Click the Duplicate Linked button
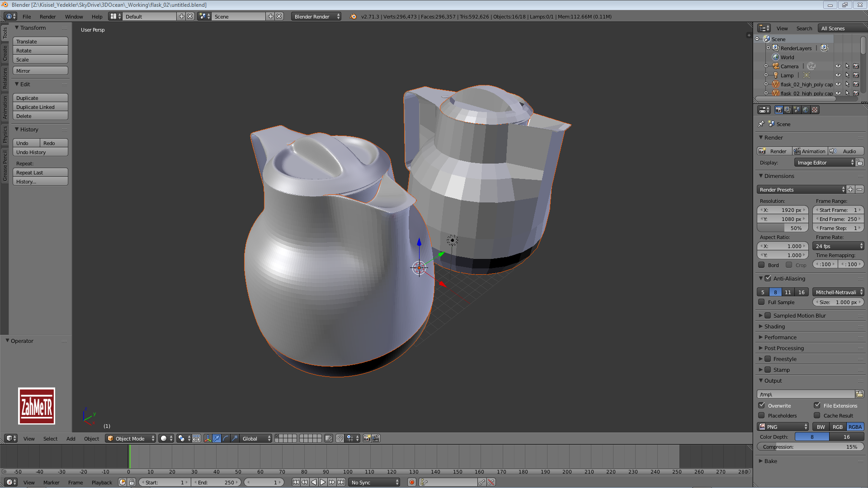This screenshot has width=868, height=488. coord(40,107)
